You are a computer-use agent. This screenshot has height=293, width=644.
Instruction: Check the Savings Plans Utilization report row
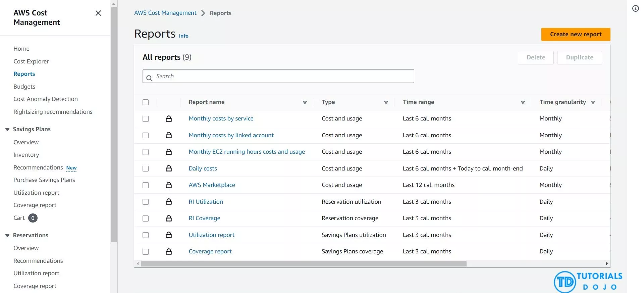pos(146,235)
